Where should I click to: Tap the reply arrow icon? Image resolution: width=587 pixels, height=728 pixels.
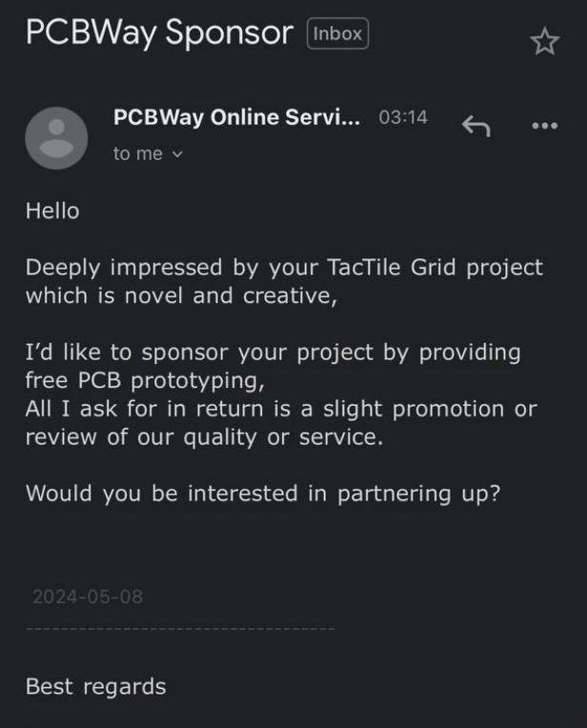[476, 126]
